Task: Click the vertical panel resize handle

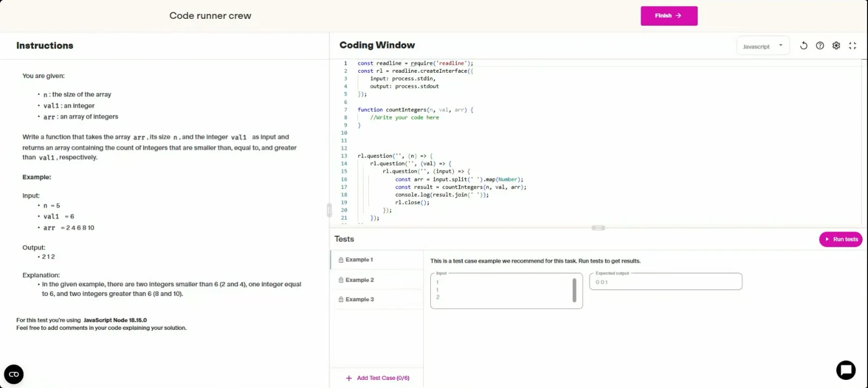Action: point(329,210)
